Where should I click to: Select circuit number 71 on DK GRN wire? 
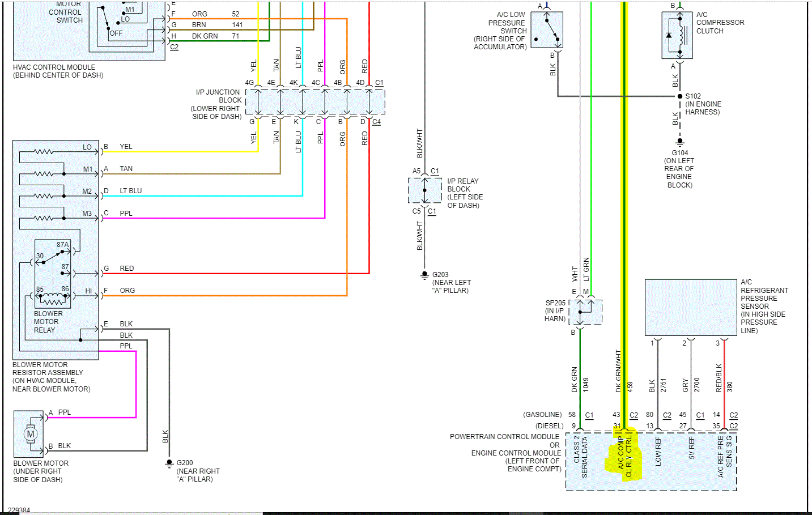click(236, 36)
